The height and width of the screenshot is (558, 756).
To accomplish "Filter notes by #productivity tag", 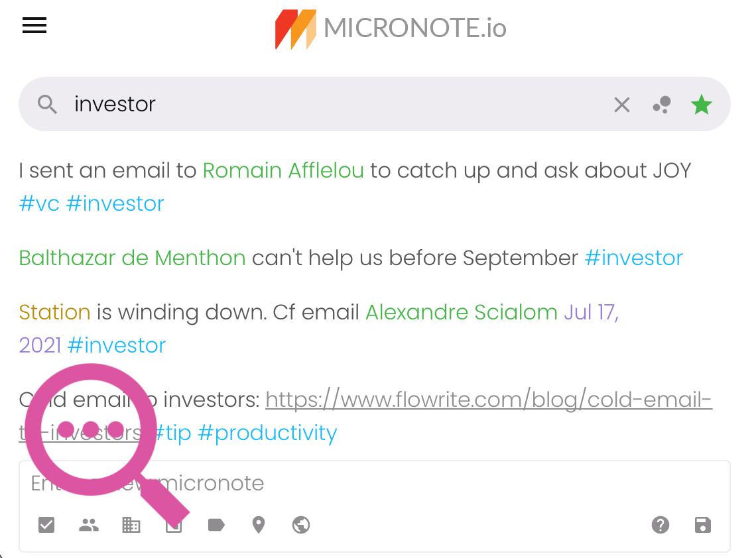I will (267, 433).
